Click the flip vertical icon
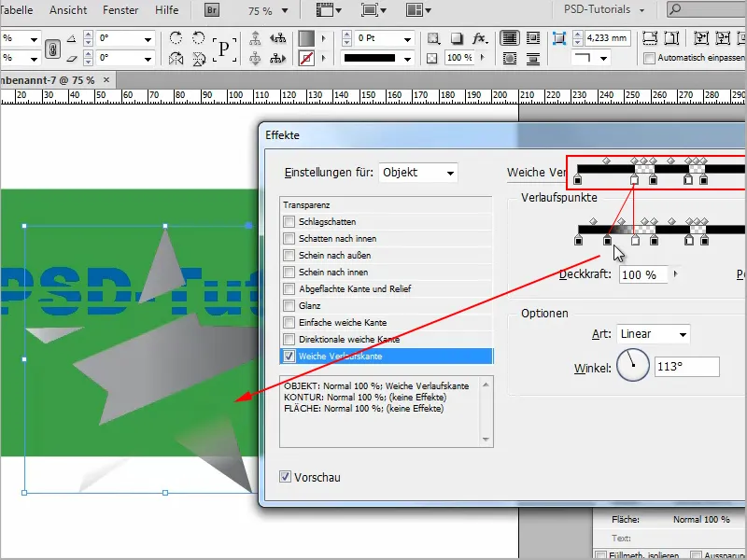The image size is (747, 560). pyautogui.click(x=199, y=59)
